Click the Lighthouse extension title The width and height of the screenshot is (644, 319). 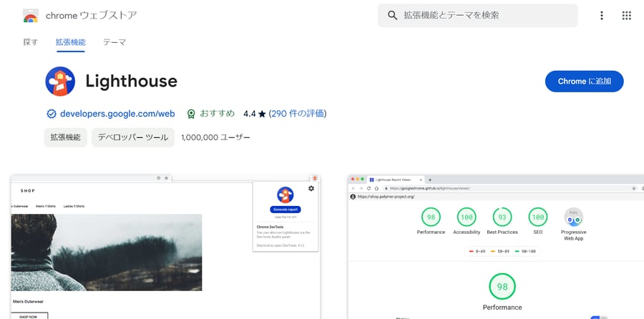click(x=132, y=82)
